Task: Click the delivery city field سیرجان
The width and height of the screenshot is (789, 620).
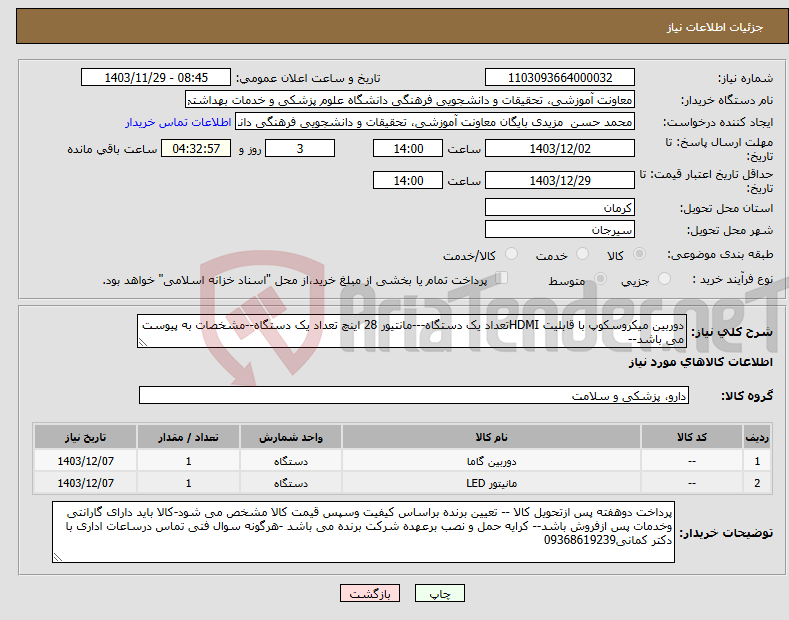Action: [560, 229]
